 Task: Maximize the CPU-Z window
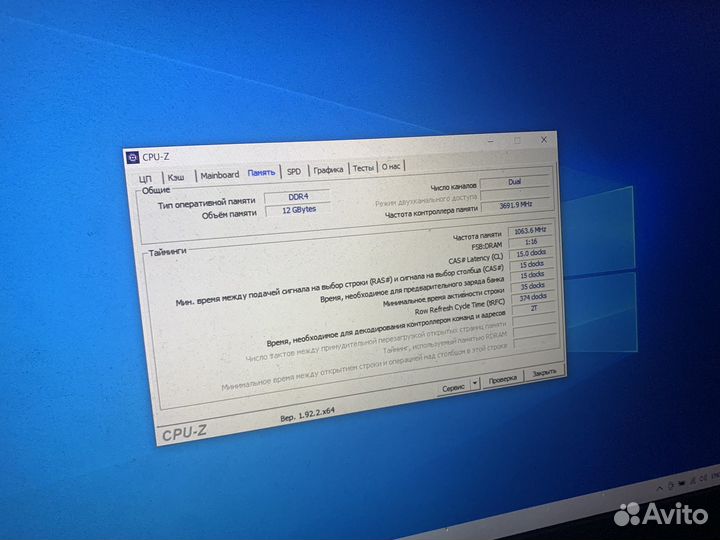518,140
